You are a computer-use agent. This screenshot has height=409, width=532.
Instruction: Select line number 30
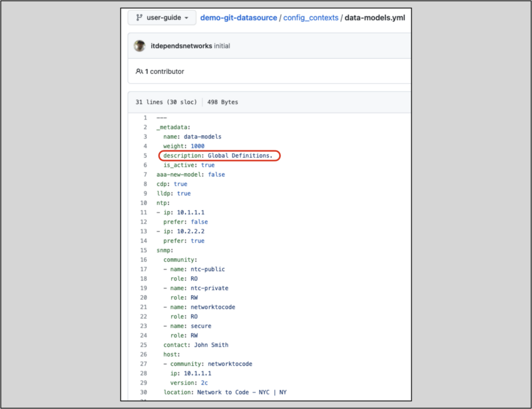point(144,392)
